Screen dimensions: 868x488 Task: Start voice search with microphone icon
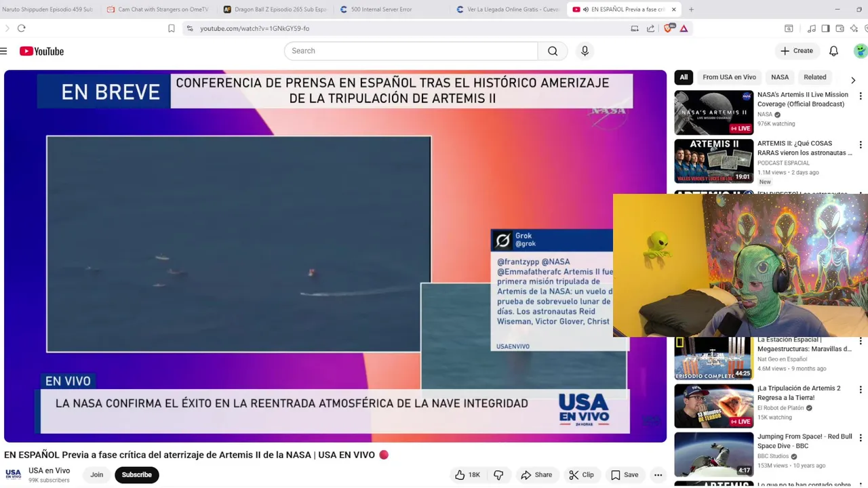tap(585, 51)
